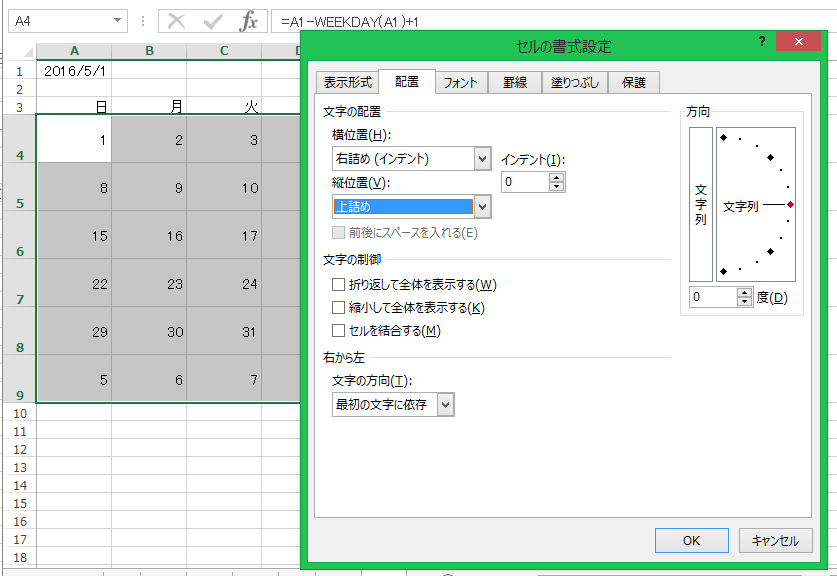Click the insert function fx icon
This screenshot has width=837, height=576.
coord(249,21)
